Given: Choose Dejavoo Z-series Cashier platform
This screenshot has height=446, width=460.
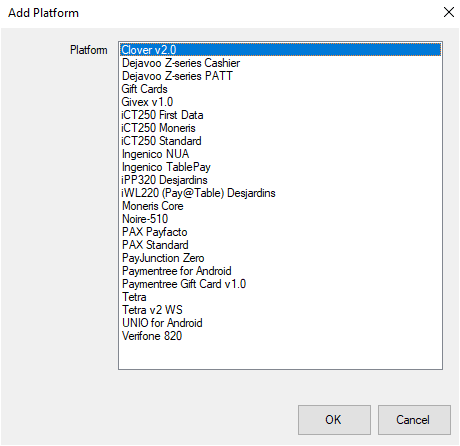Looking at the screenshot, I should click(280, 63).
